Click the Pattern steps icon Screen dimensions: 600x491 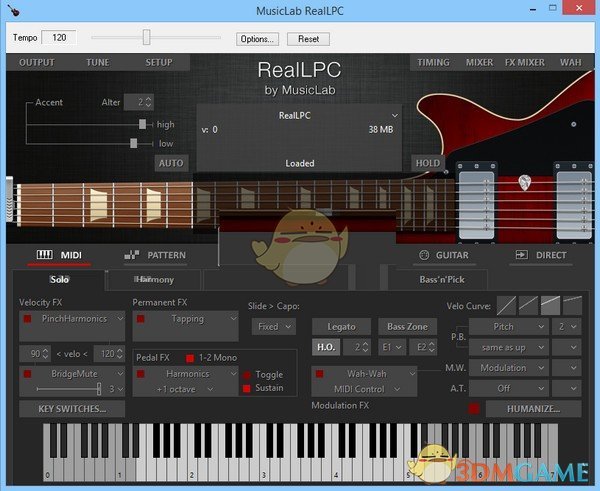[x=132, y=255]
